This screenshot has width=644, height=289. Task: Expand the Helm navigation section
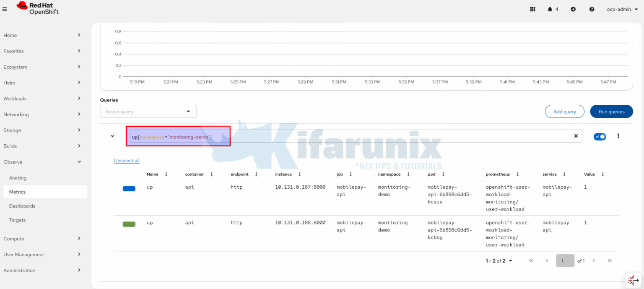pyautogui.click(x=42, y=83)
